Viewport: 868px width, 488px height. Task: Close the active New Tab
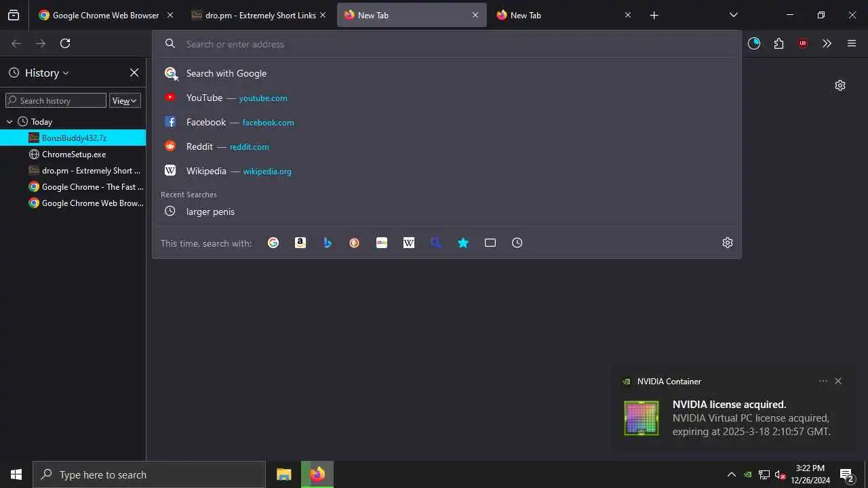(475, 15)
